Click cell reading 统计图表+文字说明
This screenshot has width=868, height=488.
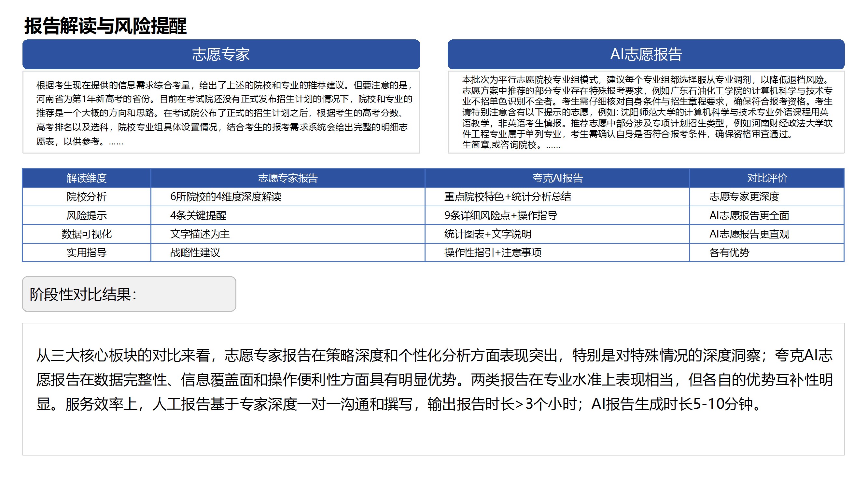pos(487,234)
